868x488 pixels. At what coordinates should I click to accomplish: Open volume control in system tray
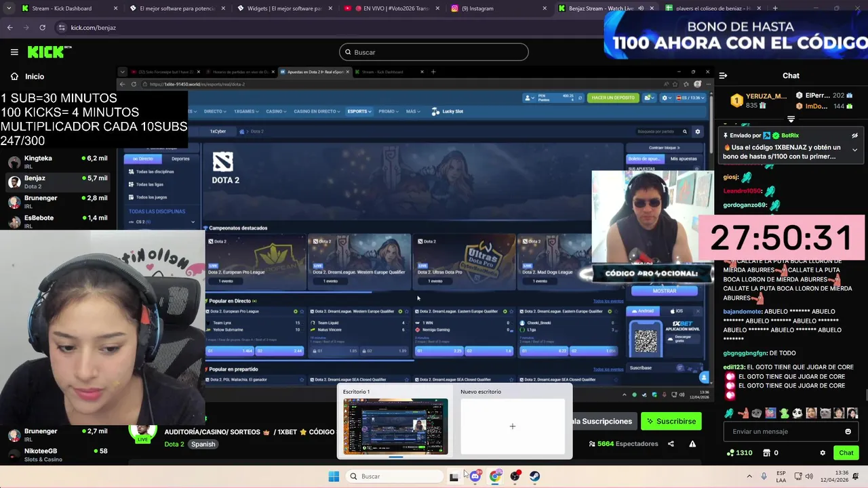tap(810, 476)
